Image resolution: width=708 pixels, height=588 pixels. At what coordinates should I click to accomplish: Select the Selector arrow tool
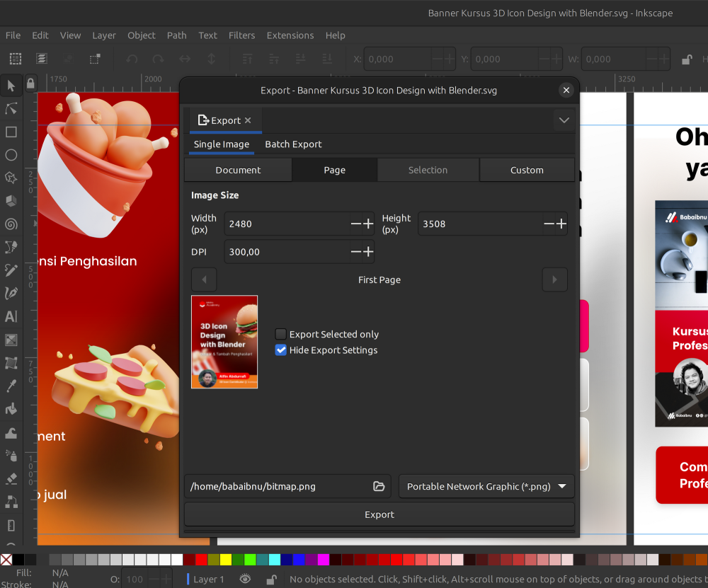point(11,86)
